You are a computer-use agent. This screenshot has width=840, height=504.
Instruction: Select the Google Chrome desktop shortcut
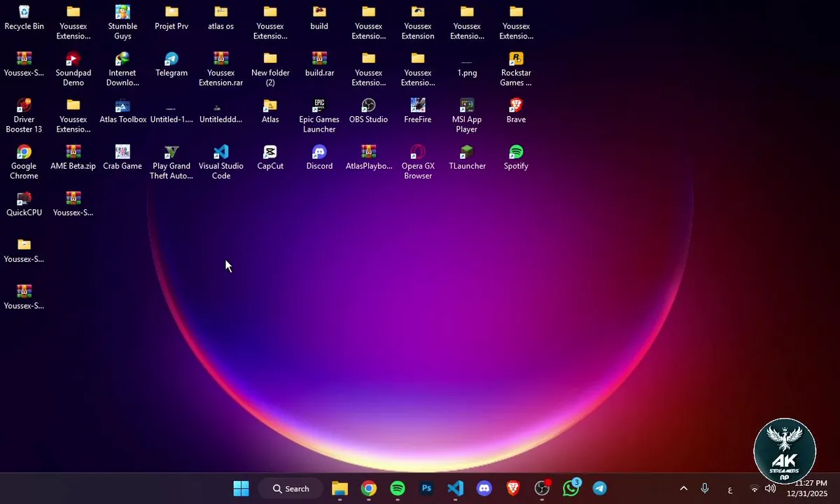coord(24,162)
